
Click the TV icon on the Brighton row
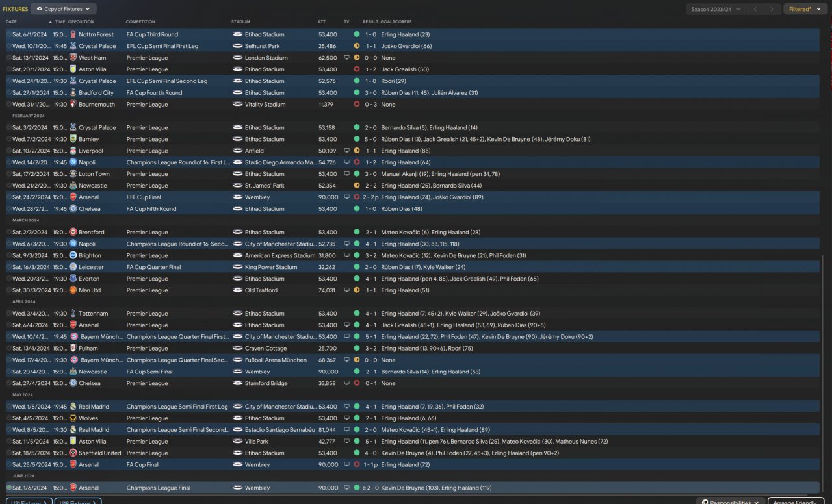[346, 255]
